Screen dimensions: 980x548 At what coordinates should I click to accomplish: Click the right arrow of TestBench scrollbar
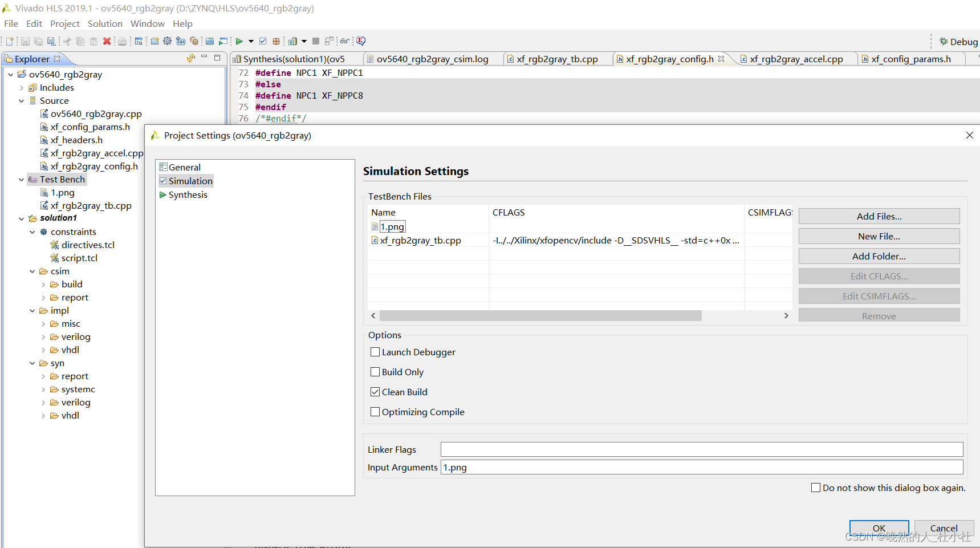786,315
